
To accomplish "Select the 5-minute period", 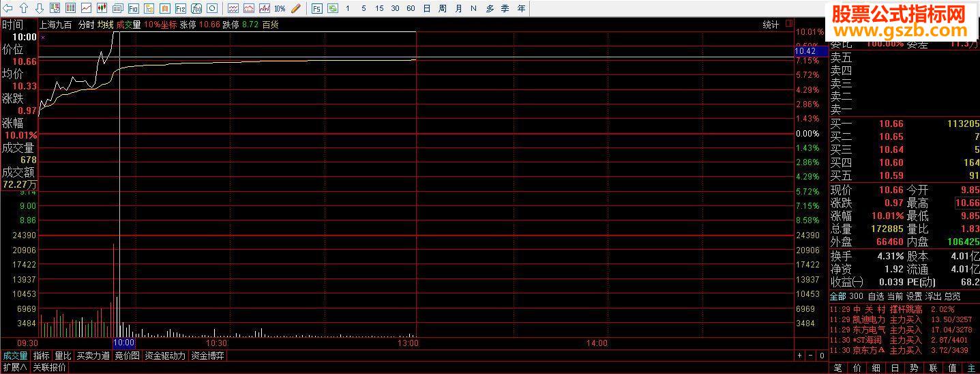I will pos(363,8).
